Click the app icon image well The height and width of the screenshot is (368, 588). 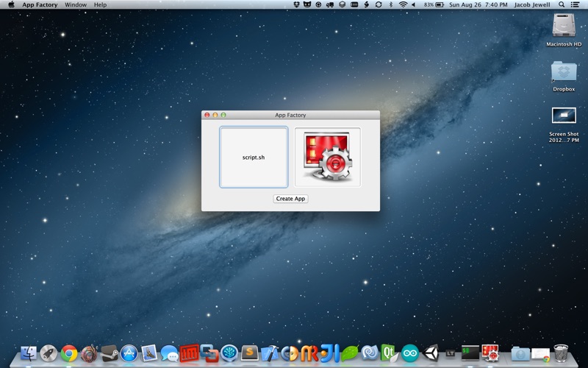pos(328,158)
